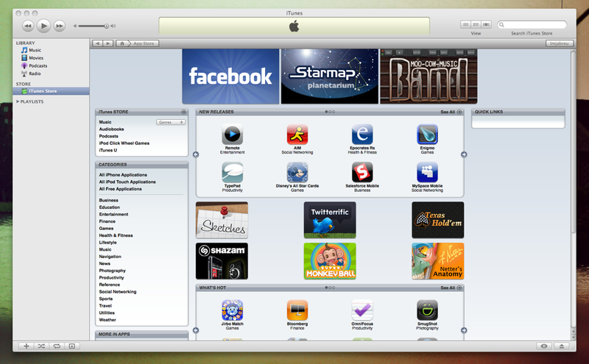Toggle repeat at the bottom bar
This screenshot has height=364, width=589.
pyautogui.click(x=57, y=346)
